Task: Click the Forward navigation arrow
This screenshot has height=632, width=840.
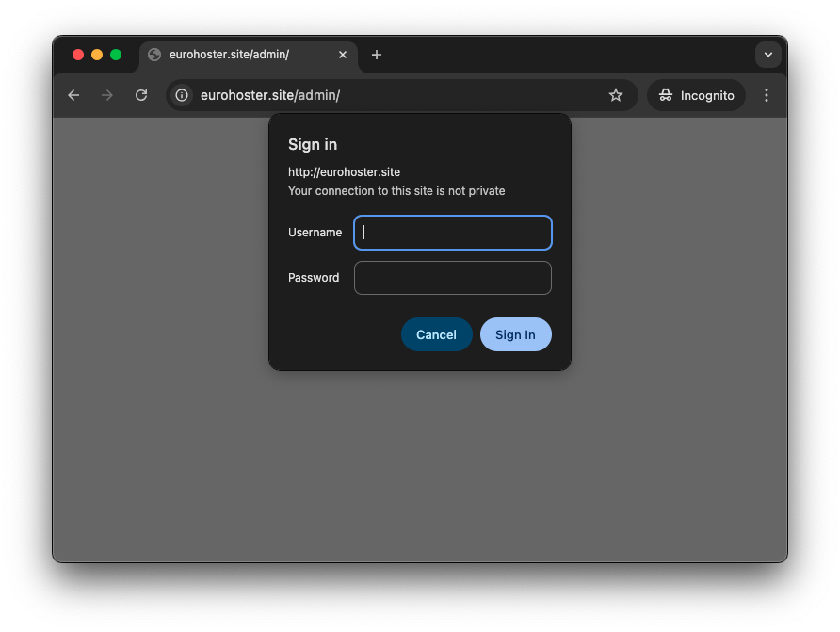Action: click(x=107, y=95)
